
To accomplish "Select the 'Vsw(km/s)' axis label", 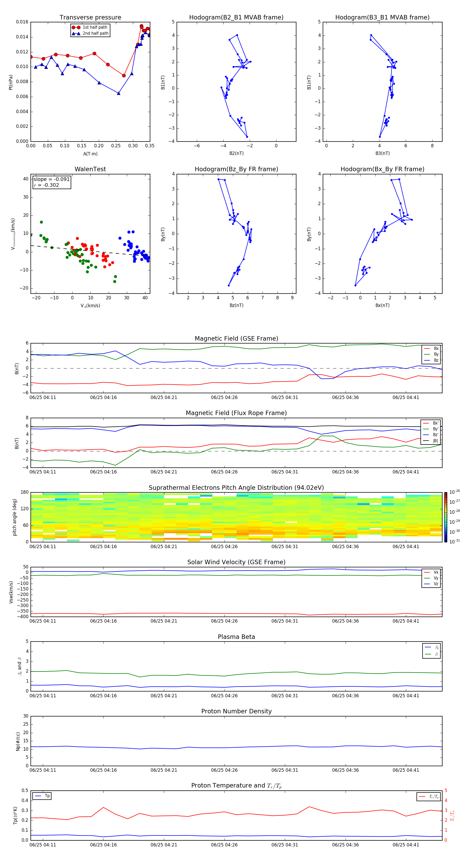I will tap(11, 592).
